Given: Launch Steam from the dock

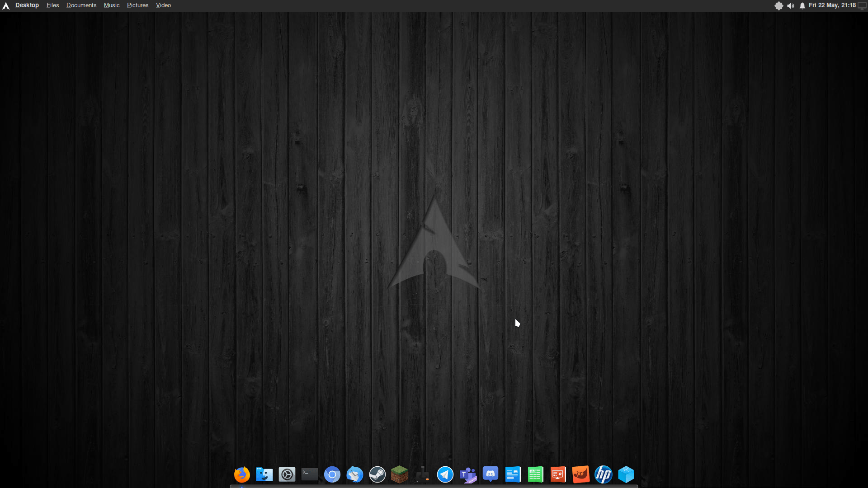Looking at the screenshot, I should point(377,474).
